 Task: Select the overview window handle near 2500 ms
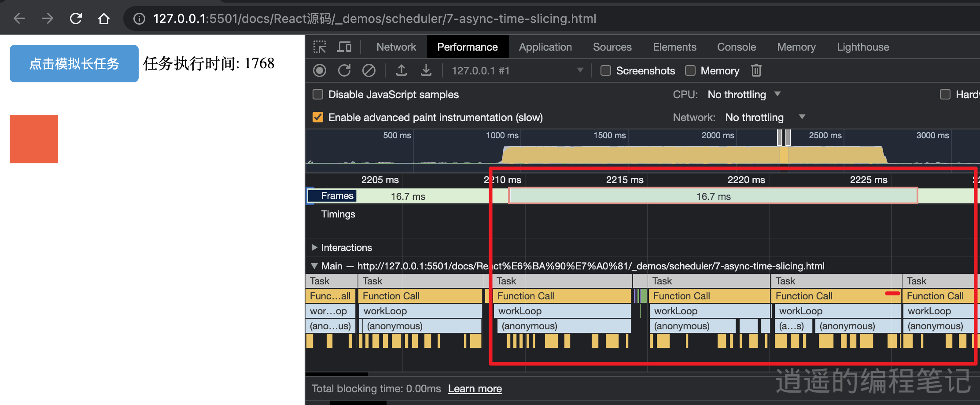tap(788, 137)
